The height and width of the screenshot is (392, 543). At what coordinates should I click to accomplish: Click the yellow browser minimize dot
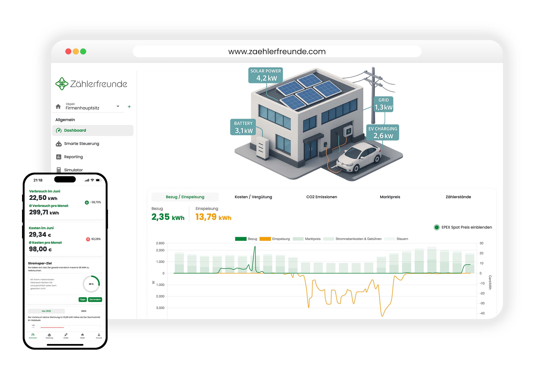[76, 52]
